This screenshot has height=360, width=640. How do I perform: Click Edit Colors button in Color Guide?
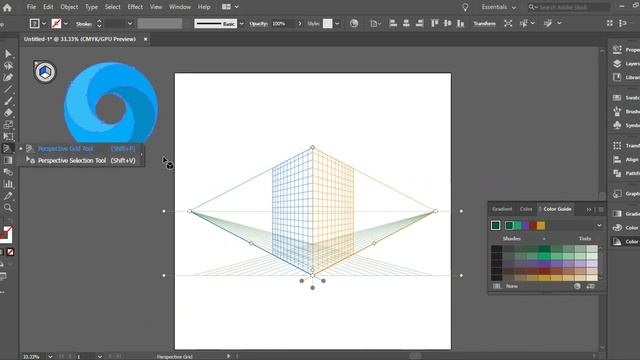(x=577, y=286)
